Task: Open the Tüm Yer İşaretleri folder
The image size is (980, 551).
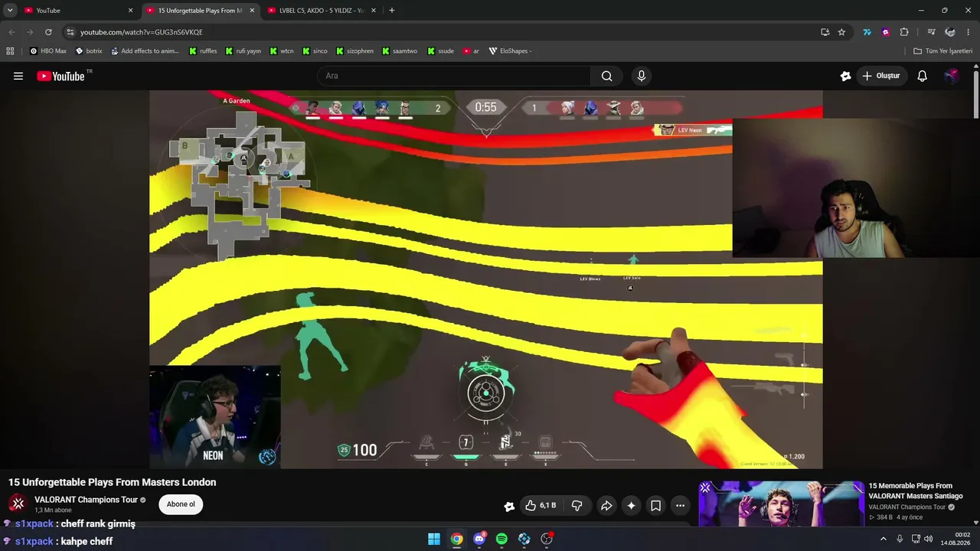Action: pos(943,51)
